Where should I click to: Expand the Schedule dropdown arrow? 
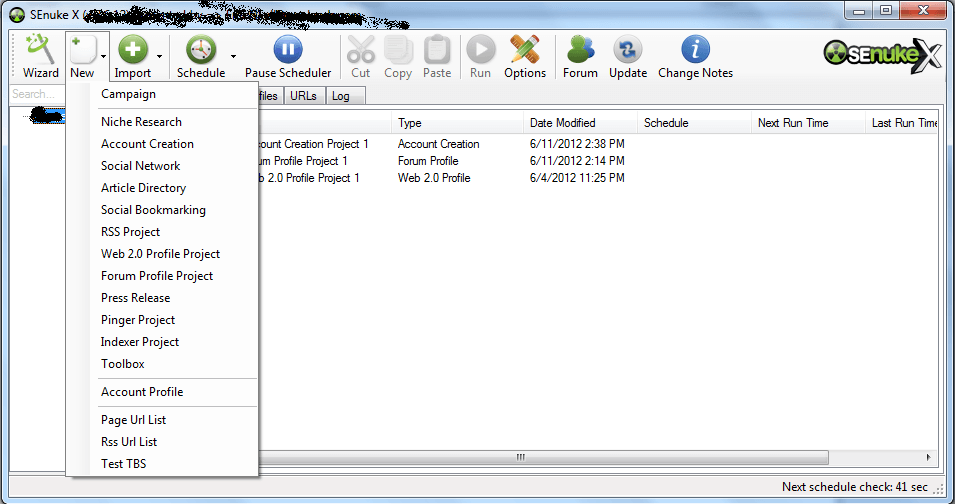(x=233, y=56)
